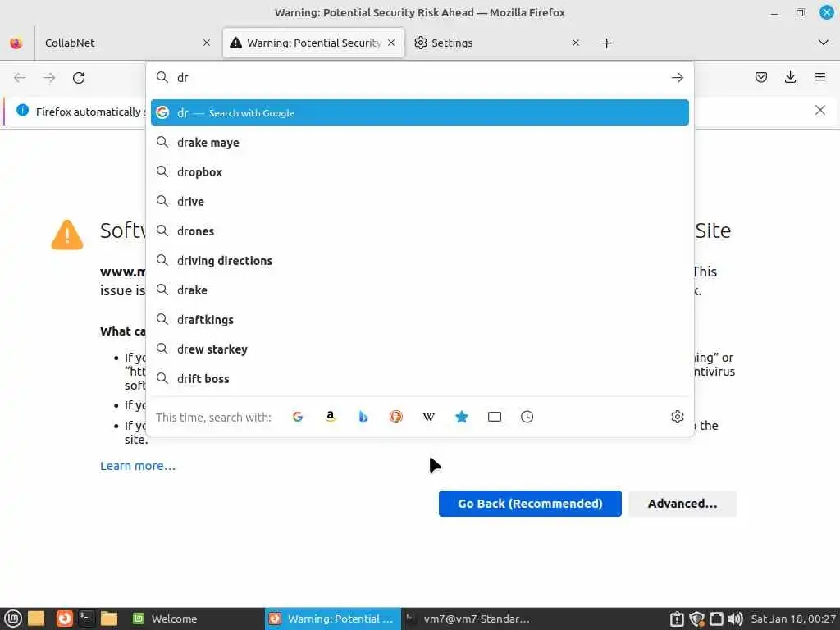The image size is (840, 630).
Task: Search this time with Bing icon
Action: [x=363, y=417]
